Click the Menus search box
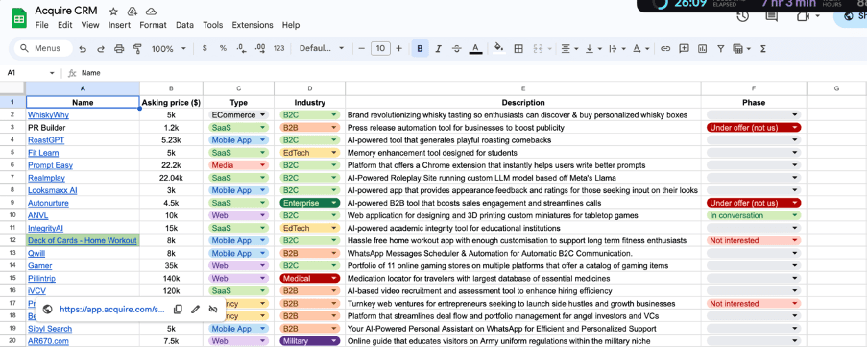The height and width of the screenshot is (348, 868). pyautogui.click(x=43, y=48)
